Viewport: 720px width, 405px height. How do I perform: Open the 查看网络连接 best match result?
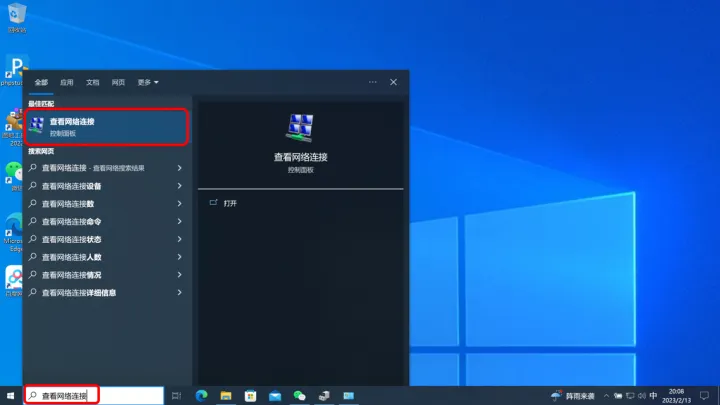point(105,125)
